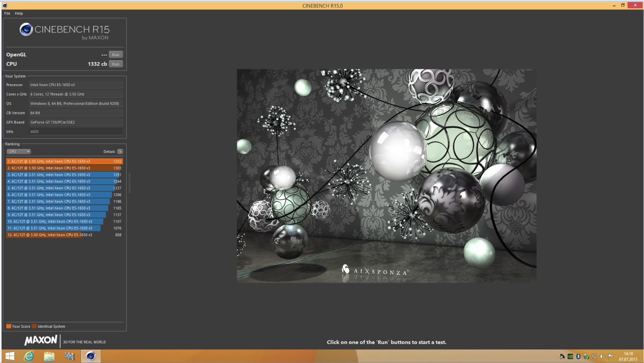The height and width of the screenshot is (363, 644).
Task: Click the Cores x GHz value field
Action: tap(76, 94)
